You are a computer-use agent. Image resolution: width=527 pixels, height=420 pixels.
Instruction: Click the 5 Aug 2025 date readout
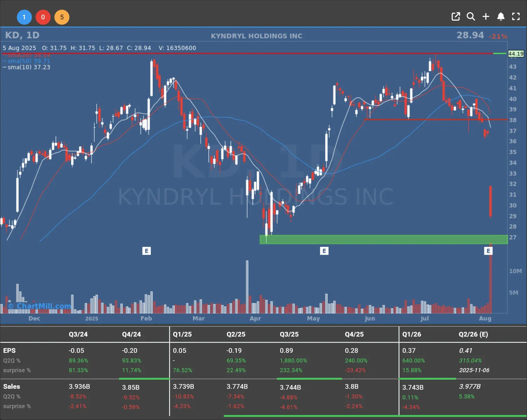(19, 48)
